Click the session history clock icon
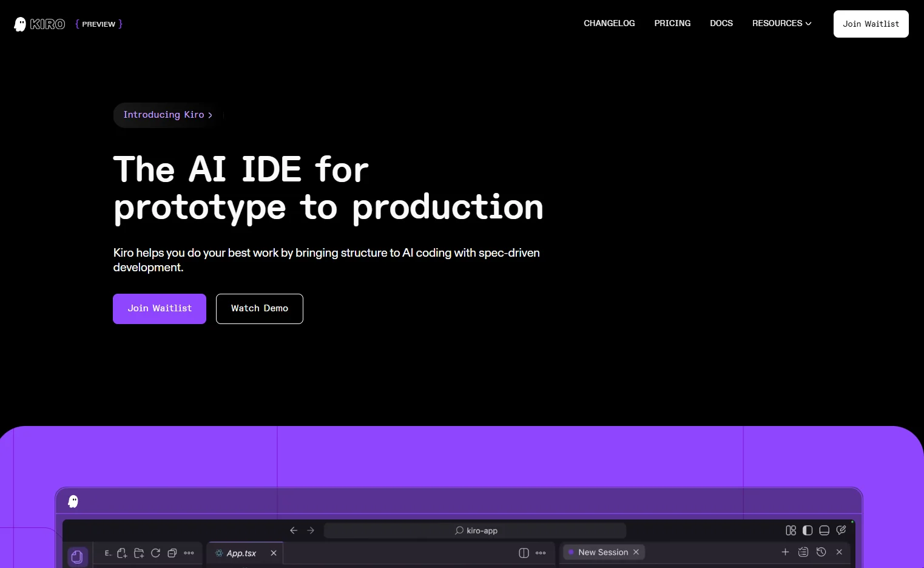The height and width of the screenshot is (568, 924). [821, 552]
